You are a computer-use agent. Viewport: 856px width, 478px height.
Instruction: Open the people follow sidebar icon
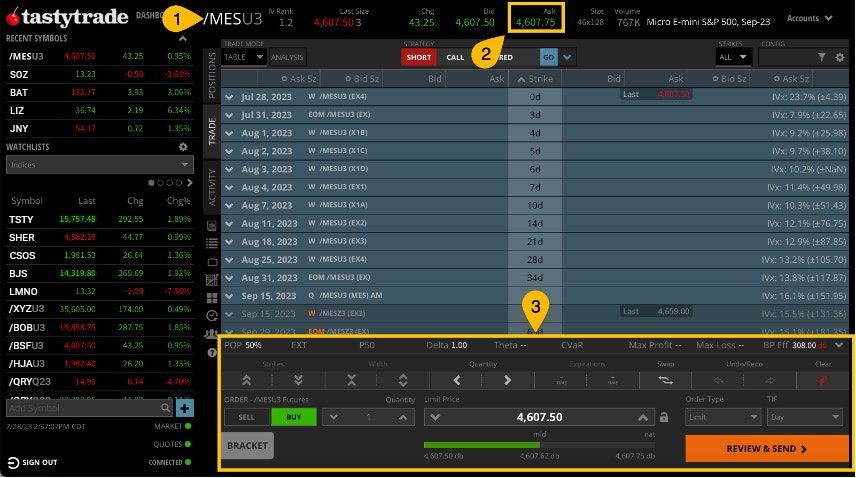(212, 334)
